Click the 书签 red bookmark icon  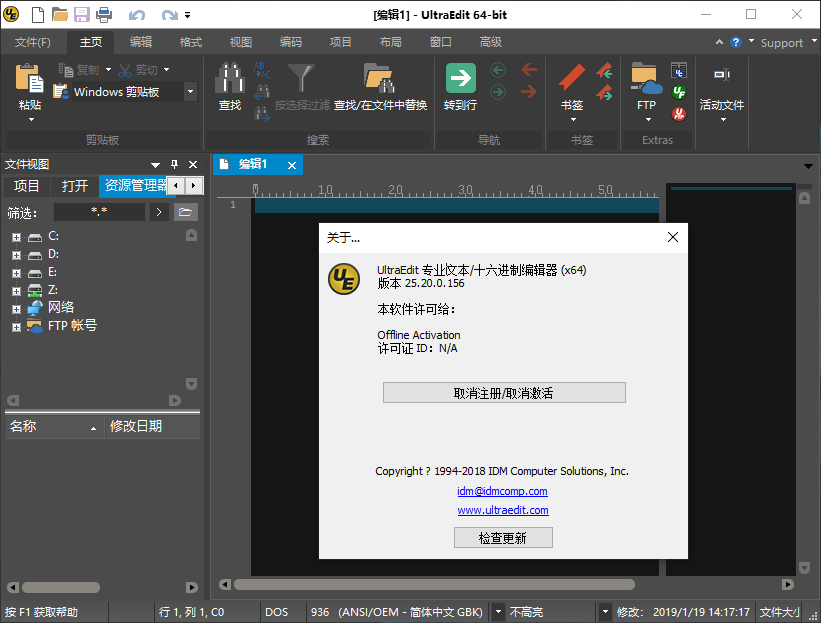coord(572,78)
